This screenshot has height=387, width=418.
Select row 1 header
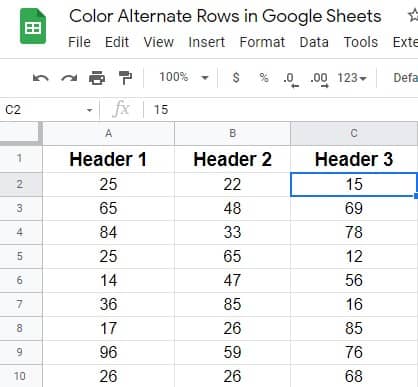(21, 159)
